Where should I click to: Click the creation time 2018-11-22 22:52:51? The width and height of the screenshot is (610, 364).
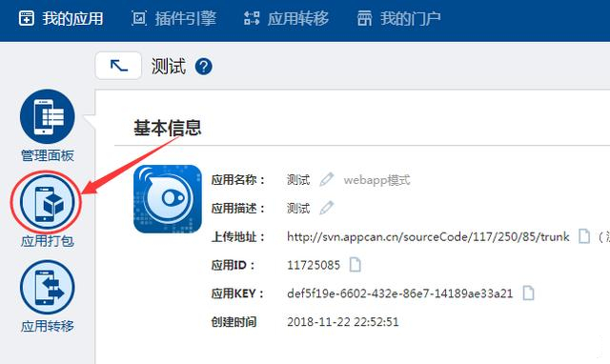(343, 322)
